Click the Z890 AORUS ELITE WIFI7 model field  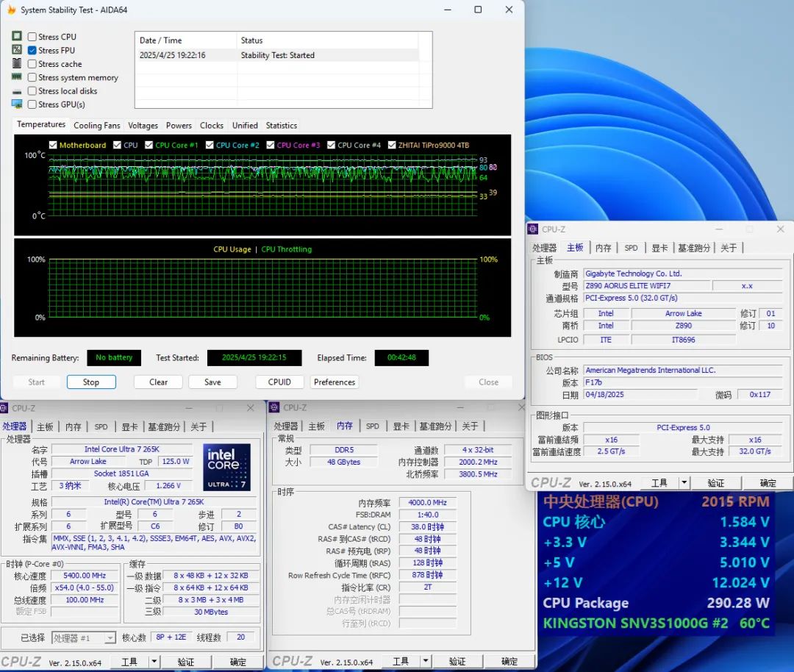point(645,285)
